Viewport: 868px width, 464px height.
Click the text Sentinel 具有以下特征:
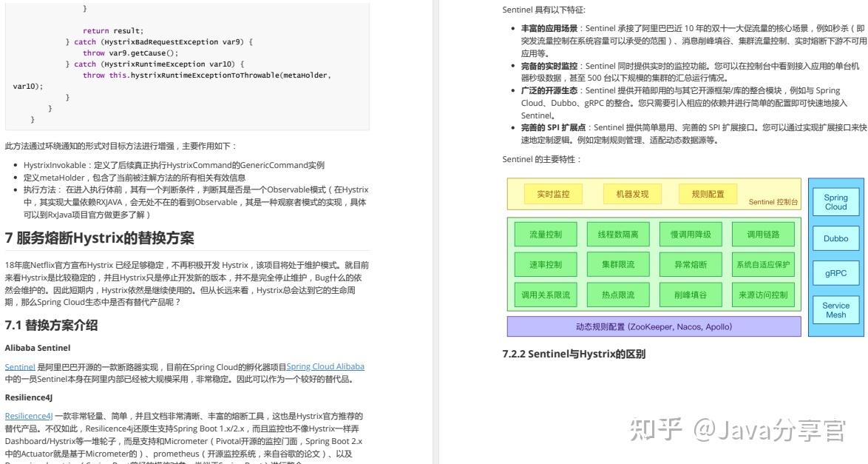[543, 10]
